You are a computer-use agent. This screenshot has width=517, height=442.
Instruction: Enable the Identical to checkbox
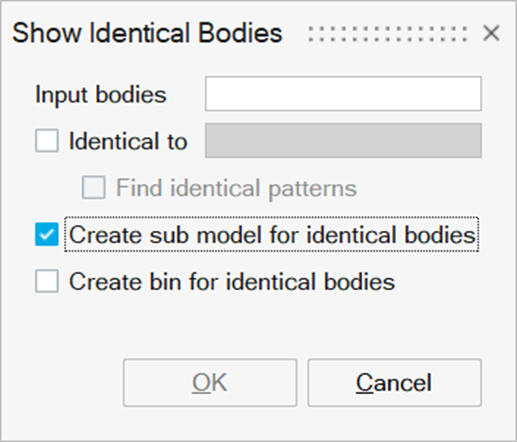(x=47, y=141)
